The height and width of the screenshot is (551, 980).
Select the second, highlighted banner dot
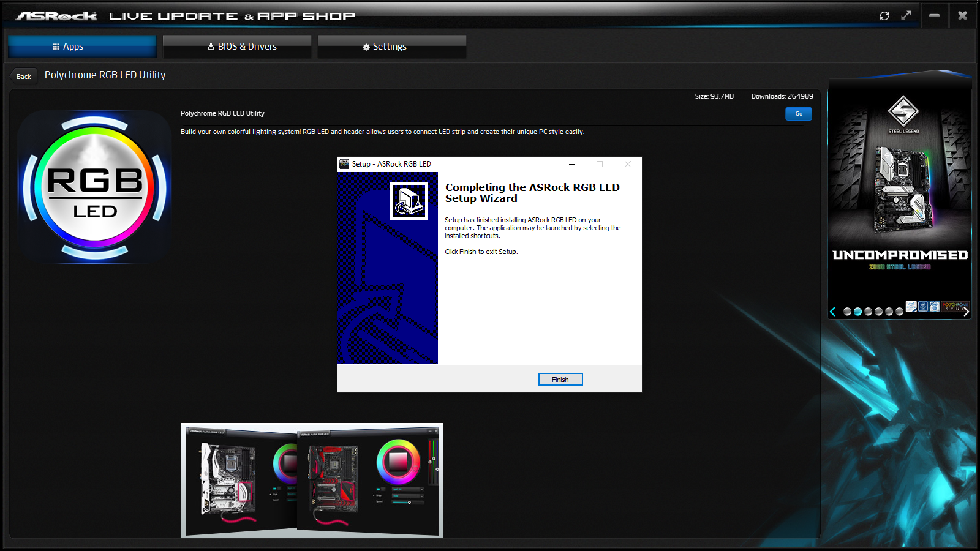point(858,312)
